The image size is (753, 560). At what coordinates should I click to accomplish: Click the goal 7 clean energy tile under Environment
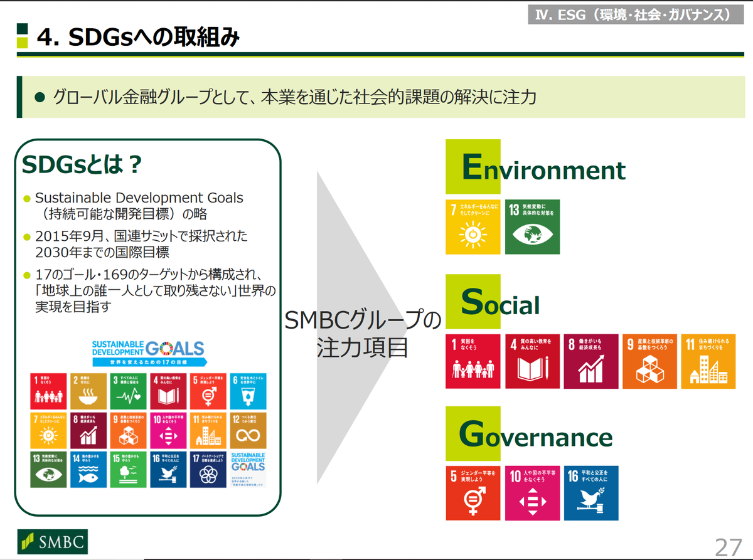point(473,227)
